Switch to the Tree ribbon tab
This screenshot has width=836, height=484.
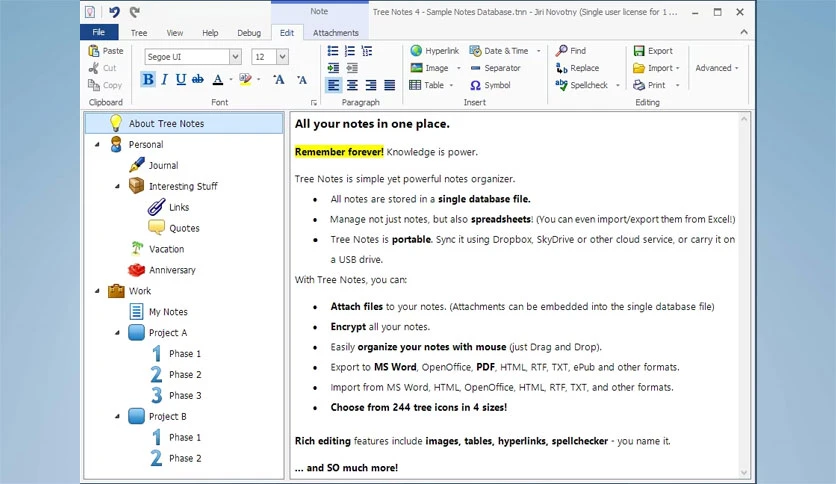click(x=139, y=33)
